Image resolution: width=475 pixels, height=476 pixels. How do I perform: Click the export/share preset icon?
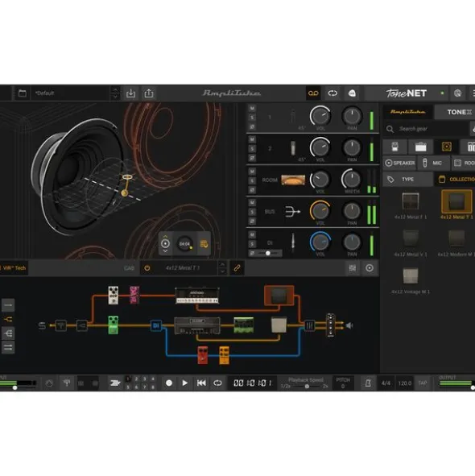click(x=149, y=93)
